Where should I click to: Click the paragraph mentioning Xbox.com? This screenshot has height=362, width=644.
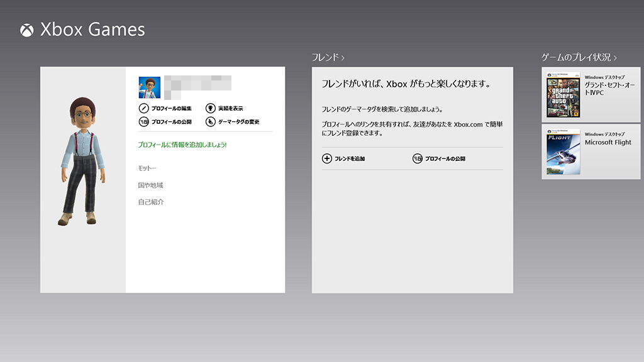point(412,128)
